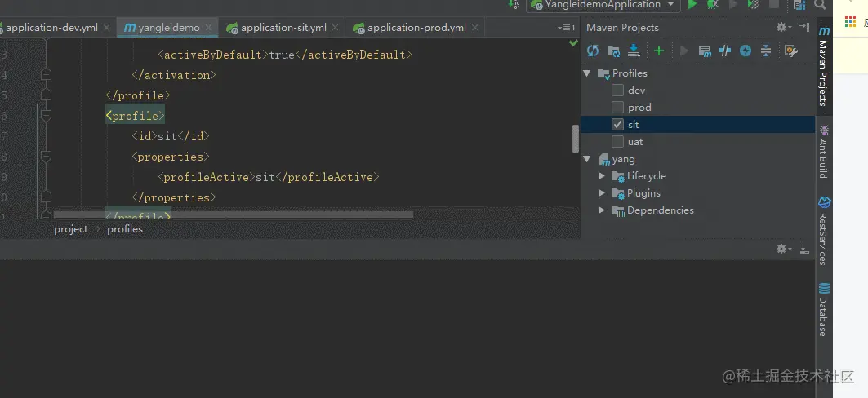This screenshot has width=868, height=398.
Task: Open Project Structure icon in toolbar
Action: tap(799, 4)
